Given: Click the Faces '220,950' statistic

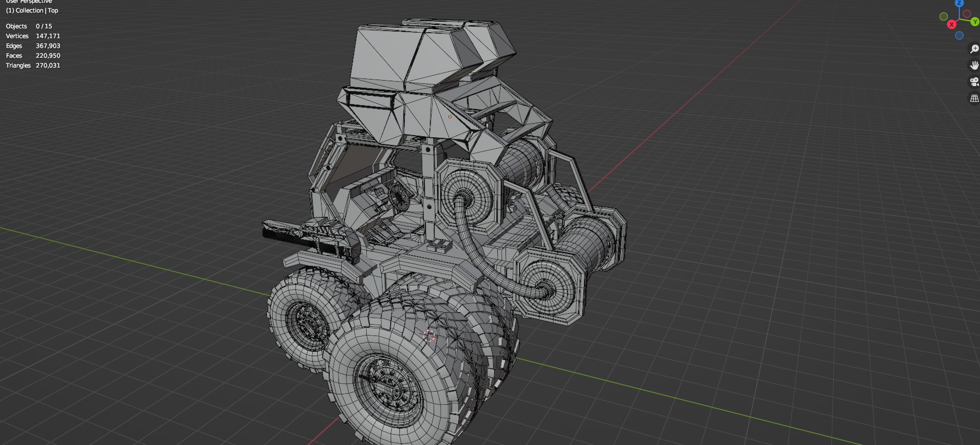Looking at the screenshot, I should [48, 56].
